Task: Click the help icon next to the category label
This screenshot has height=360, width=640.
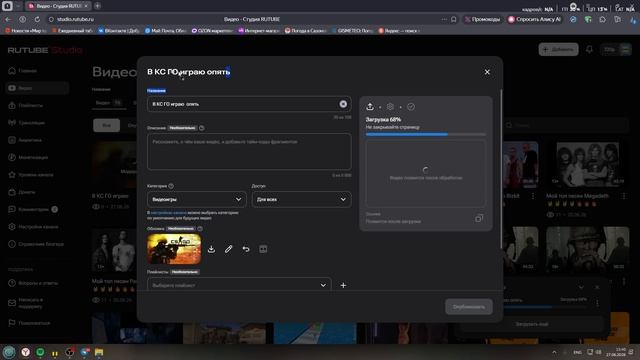Action: pos(171,186)
